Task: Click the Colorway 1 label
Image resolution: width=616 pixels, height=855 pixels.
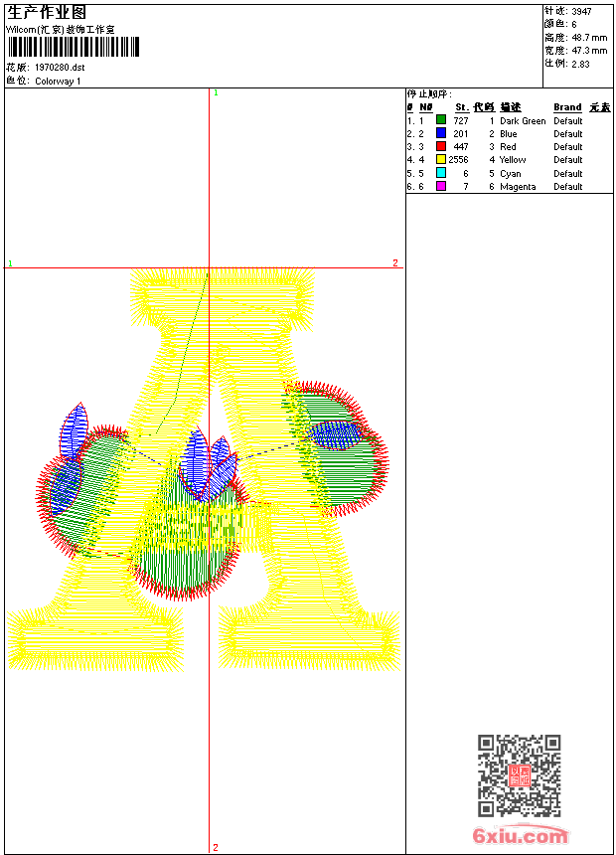Action: [58, 82]
